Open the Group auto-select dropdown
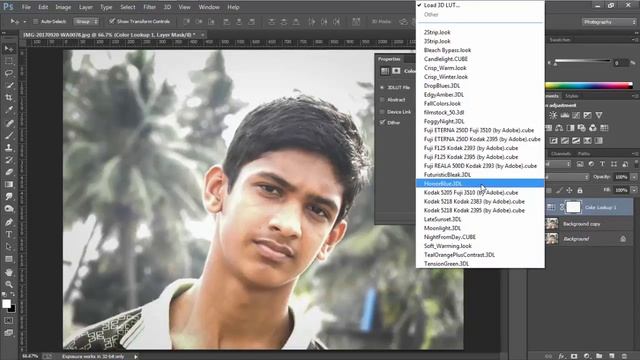 click(87, 21)
